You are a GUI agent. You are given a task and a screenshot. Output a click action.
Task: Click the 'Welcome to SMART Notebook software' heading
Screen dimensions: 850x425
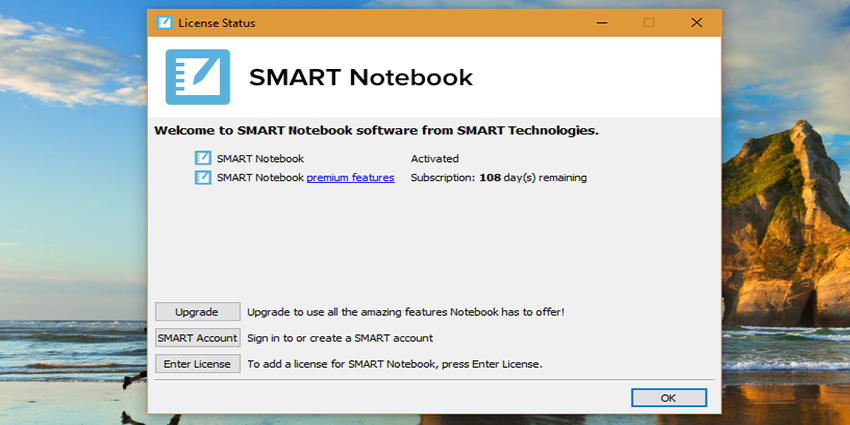pos(376,131)
